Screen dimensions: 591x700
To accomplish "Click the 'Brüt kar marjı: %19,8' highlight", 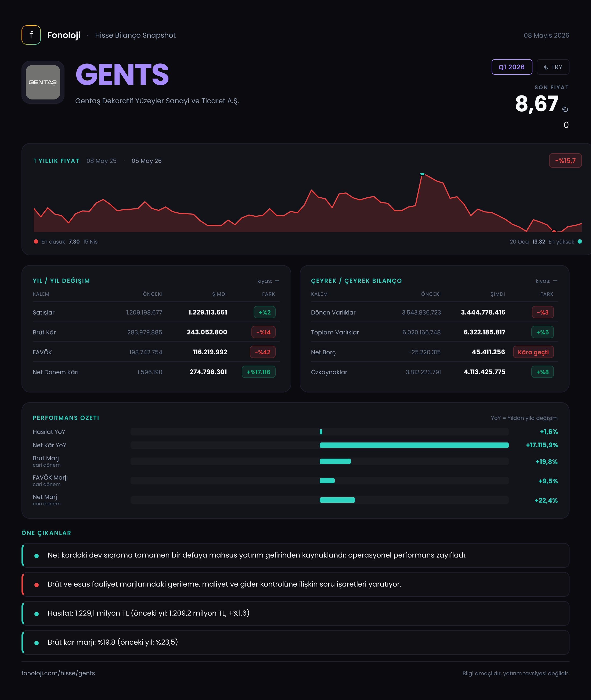I will [295, 642].
